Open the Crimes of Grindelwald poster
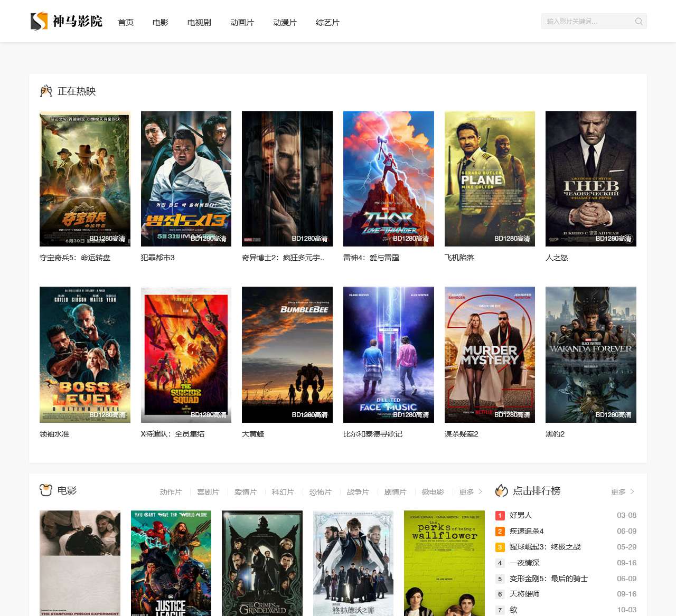Viewport: 676px width, 616px height. click(262, 563)
